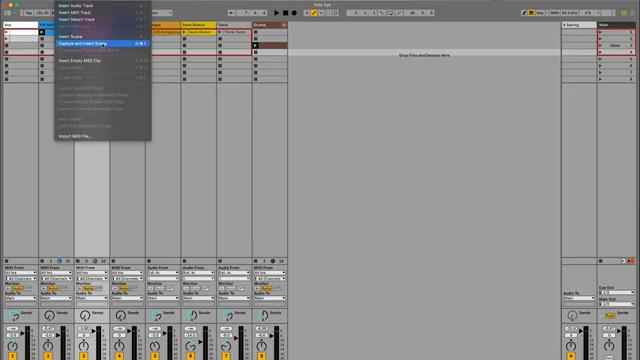Toggle the computer MIDI keyboard icon
The height and width of the screenshot is (360, 640).
pyautogui.click(x=531, y=13)
